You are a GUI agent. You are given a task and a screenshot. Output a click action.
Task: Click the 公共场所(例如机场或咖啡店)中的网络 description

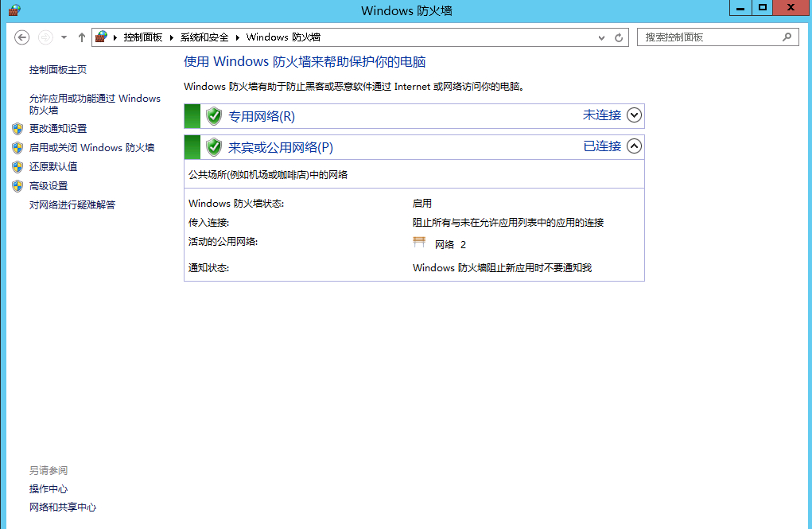click(268, 174)
